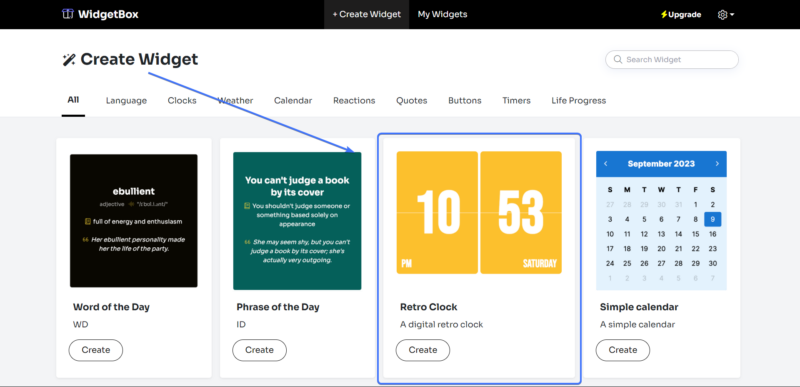
Task: Click the magic wand icon by Create Widget
Action: tap(69, 60)
